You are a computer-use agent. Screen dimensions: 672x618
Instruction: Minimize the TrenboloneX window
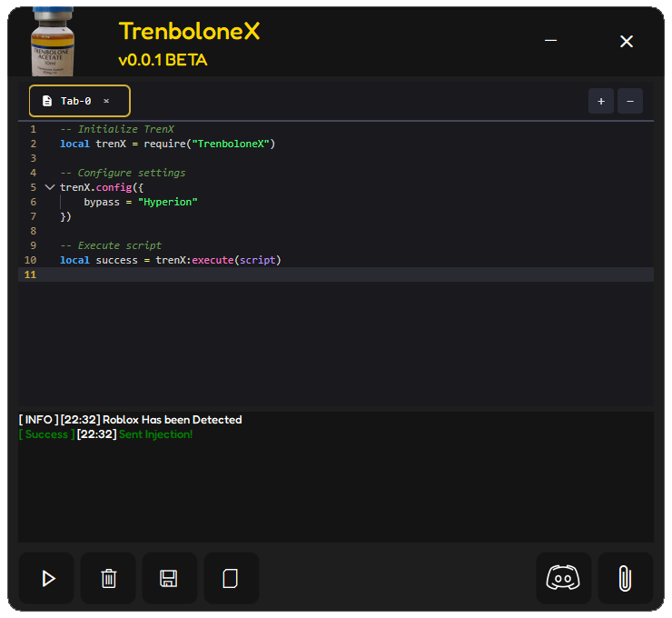pyautogui.click(x=551, y=42)
